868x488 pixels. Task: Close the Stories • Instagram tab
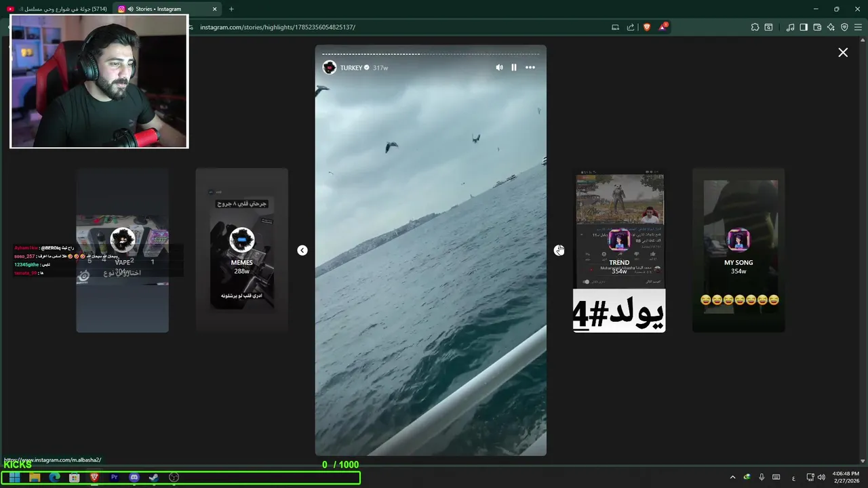215,9
